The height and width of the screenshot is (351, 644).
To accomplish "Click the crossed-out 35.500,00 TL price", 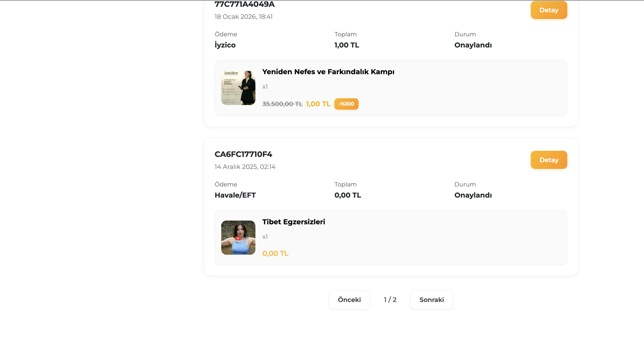I will (x=282, y=104).
